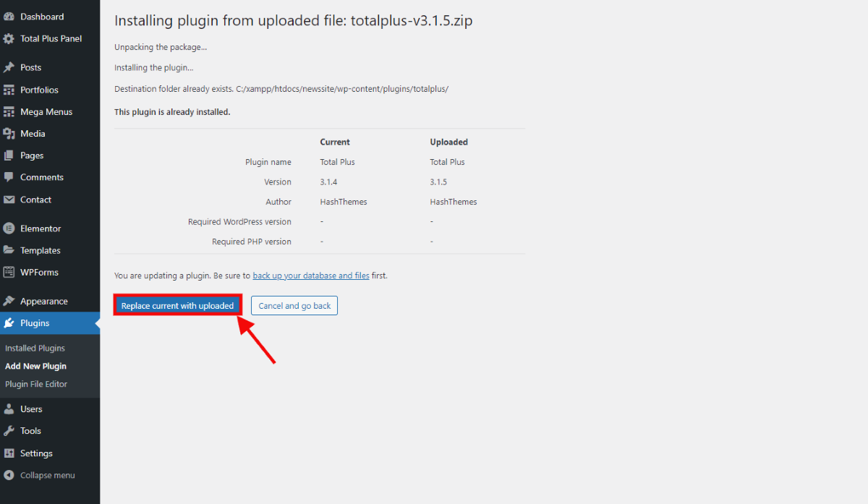Click the Dashboard gauge icon

tap(9, 17)
